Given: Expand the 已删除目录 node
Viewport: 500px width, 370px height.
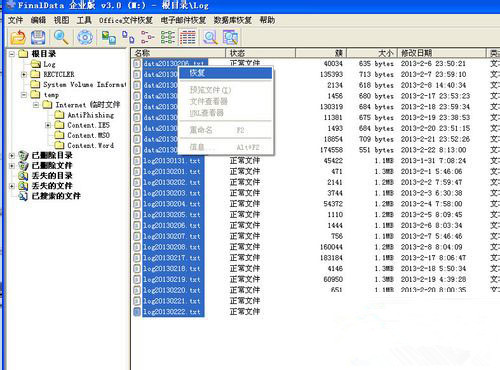Looking at the screenshot, I should pos(12,156).
